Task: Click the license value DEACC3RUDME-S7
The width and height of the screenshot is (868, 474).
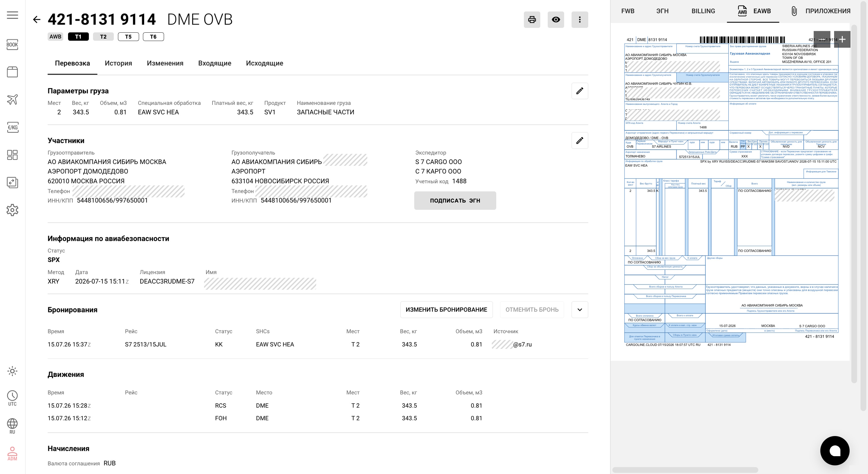Action: point(167,281)
